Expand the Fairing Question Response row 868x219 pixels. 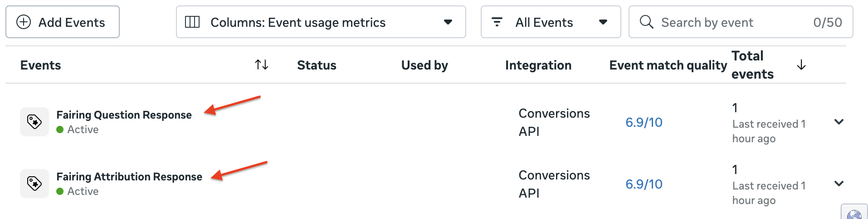tap(839, 122)
